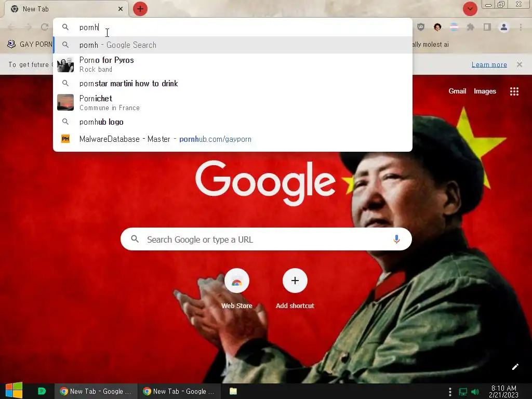The height and width of the screenshot is (399, 532).
Task: Close the New Tab browser tab
Action: (121, 9)
